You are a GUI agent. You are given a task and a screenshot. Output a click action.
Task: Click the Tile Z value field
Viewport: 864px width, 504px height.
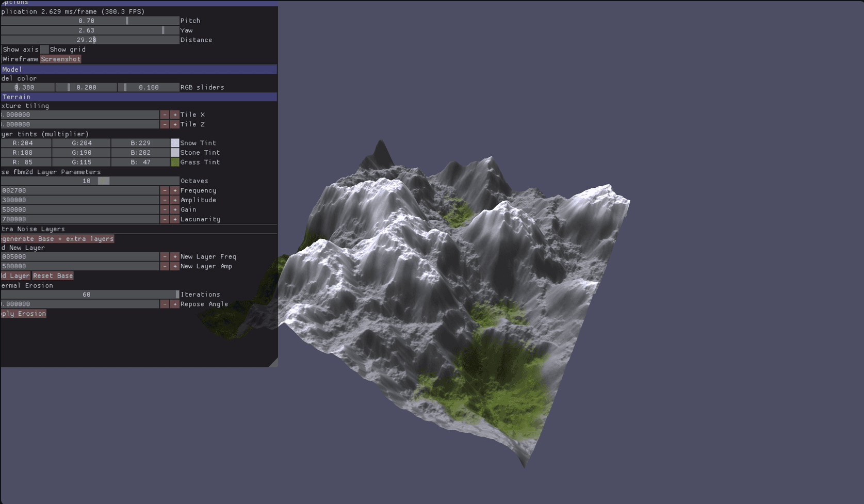click(80, 124)
